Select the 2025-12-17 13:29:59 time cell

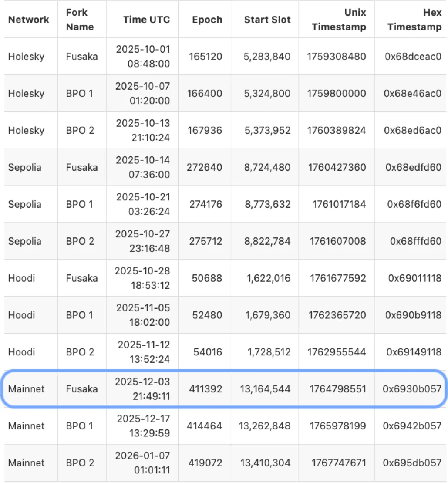coord(143,426)
